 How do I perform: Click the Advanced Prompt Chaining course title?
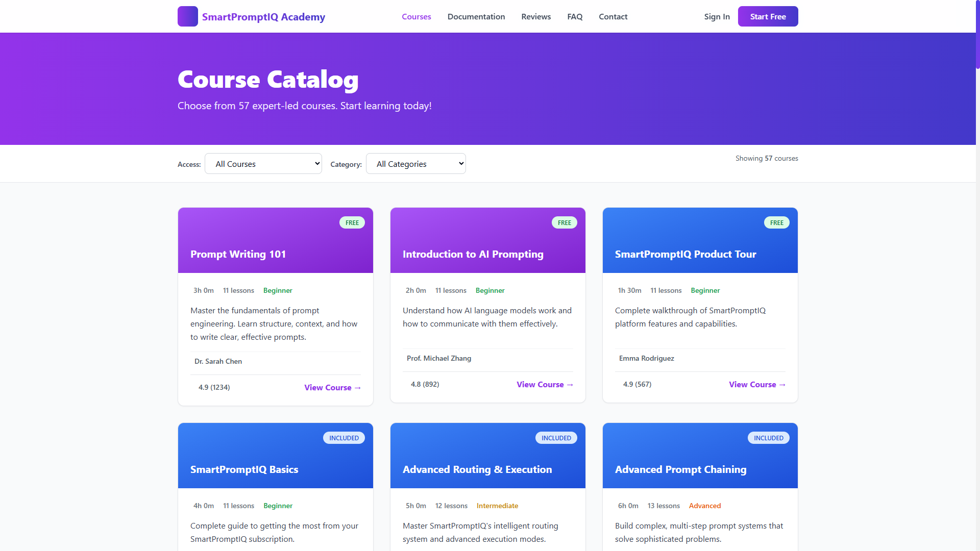tap(680, 469)
